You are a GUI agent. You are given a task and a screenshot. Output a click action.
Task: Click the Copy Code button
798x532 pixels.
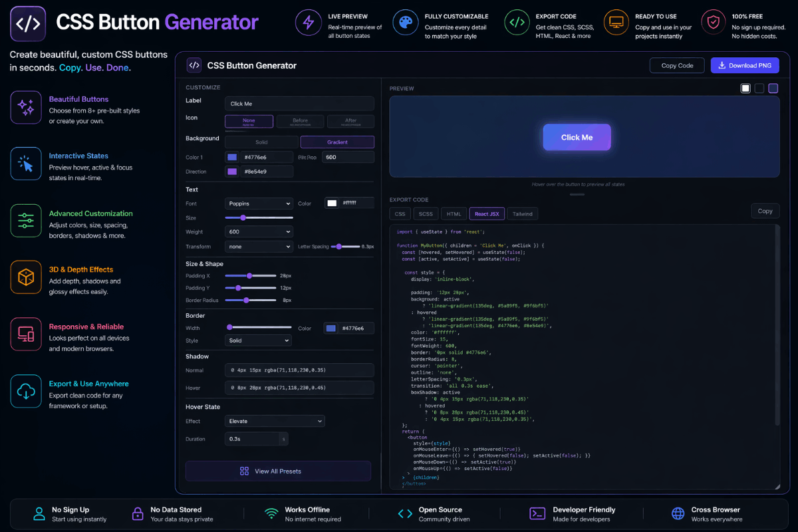[x=677, y=65]
